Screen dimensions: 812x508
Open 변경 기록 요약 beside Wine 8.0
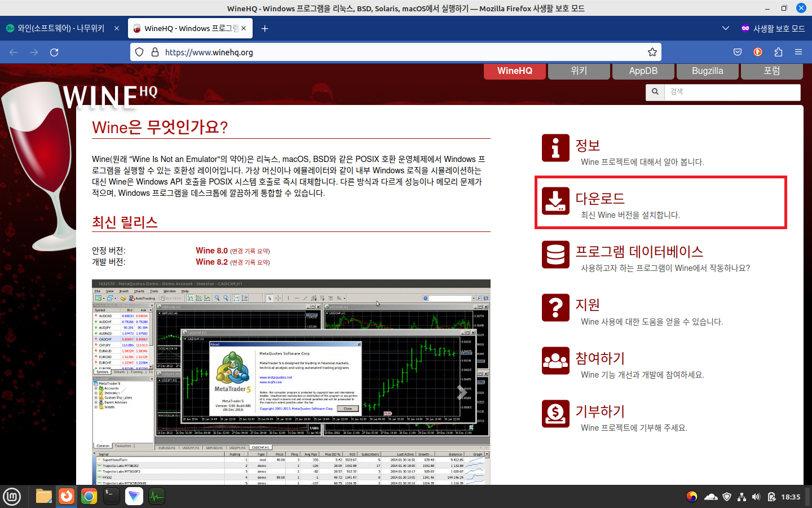click(250, 251)
